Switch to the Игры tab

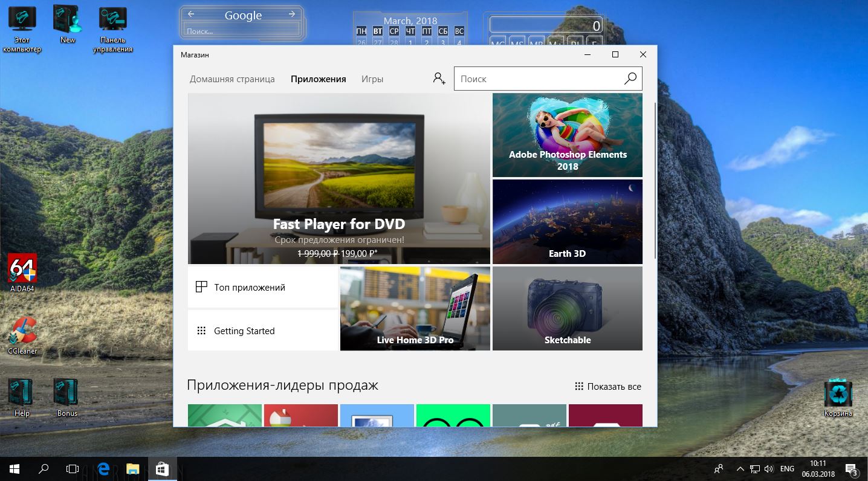coord(372,79)
